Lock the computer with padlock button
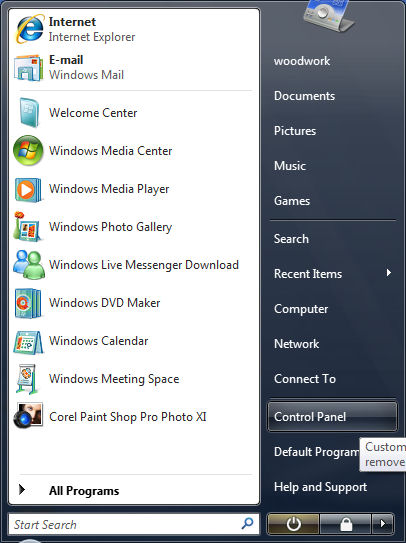Viewport: 406px width, 543px height. click(345, 524)
